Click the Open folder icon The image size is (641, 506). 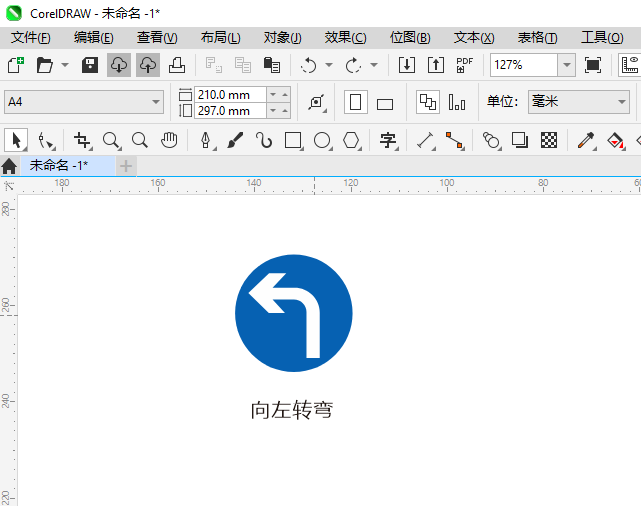[x=45, y=65]
